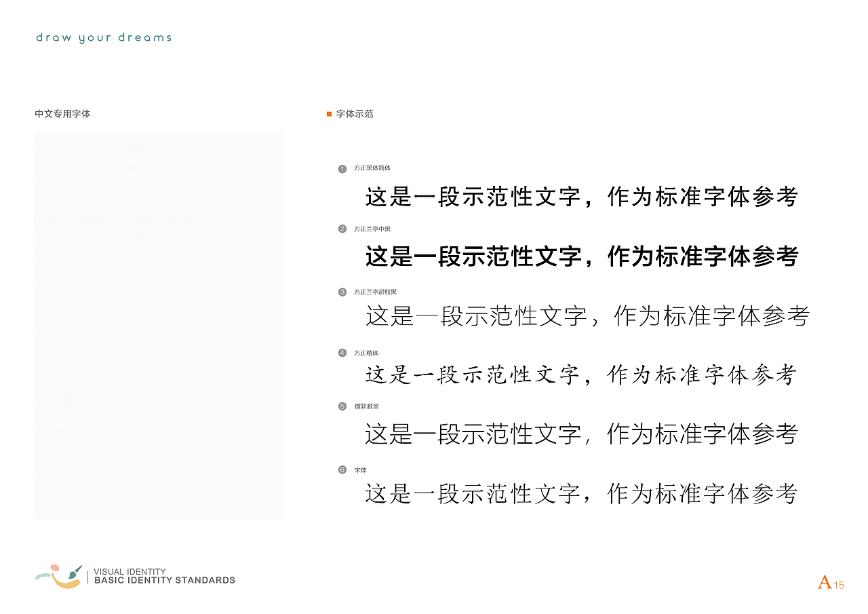The image size is (868, 614).
Task: Toggle the 微软雅黑 font label
Action: [x=366, y=405]
